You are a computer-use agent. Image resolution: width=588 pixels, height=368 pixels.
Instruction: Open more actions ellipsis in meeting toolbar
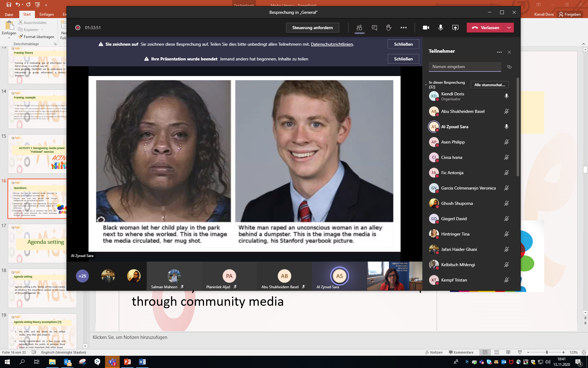(x=403, y=28)
